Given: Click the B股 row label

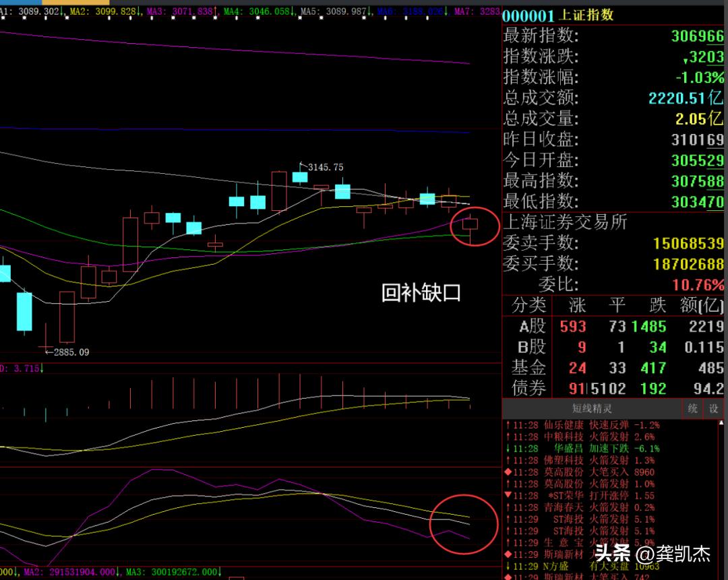Looking at the screenshot, I should pos(532,347).
